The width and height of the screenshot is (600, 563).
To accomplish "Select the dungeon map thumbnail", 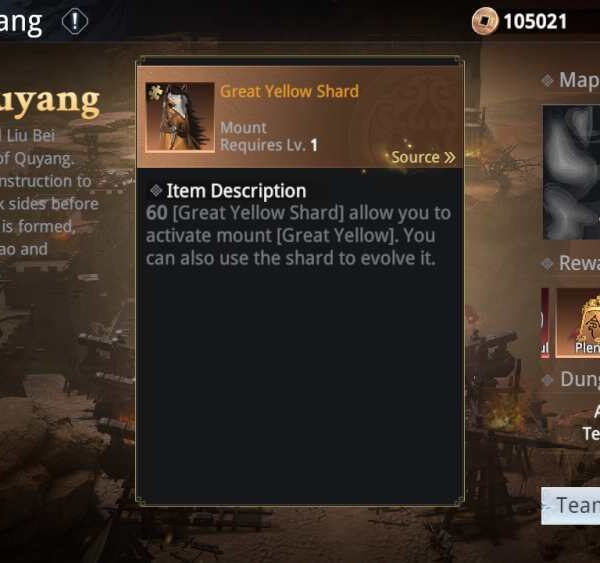I will pyautogui.click(x=571, y=172).
